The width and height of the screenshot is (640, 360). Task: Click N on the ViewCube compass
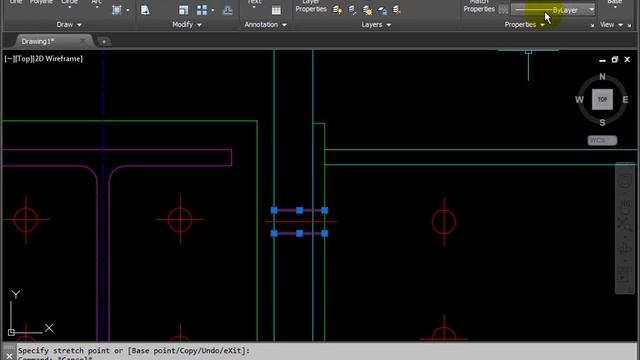[x=602, y=77]
